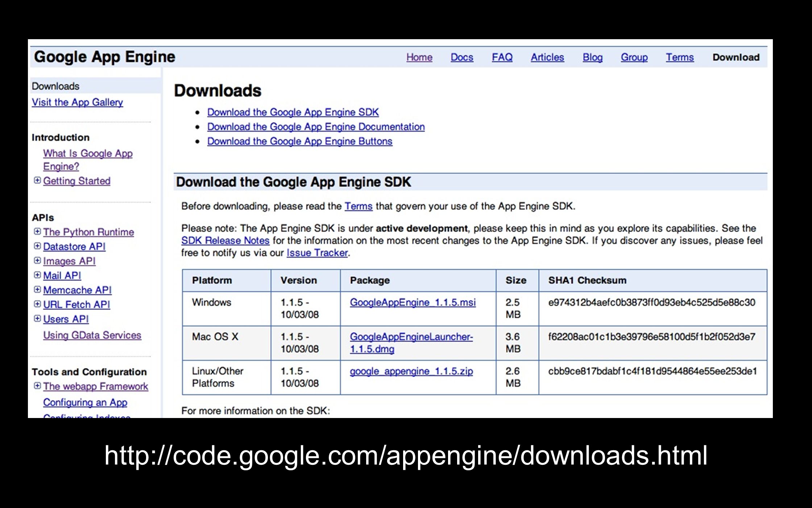812x508 pixels.
Task: Expand the Images API node
Action: (x=37, y=261)
